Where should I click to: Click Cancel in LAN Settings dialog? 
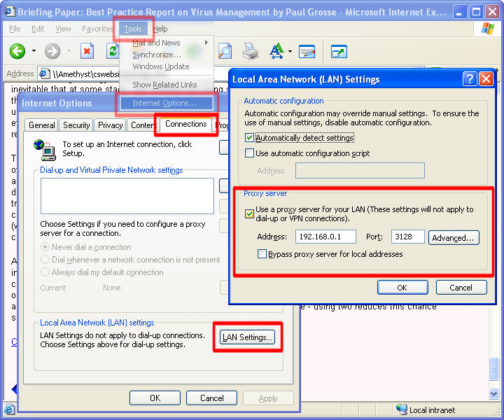click(x=461, y=287)
